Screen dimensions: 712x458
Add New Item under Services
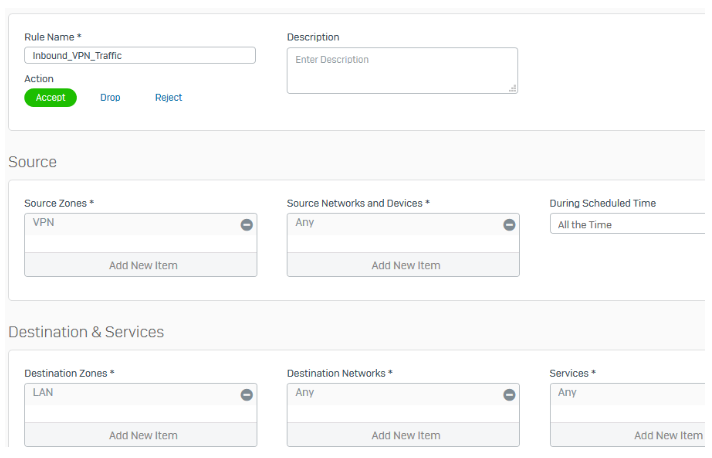coord(667,435)
